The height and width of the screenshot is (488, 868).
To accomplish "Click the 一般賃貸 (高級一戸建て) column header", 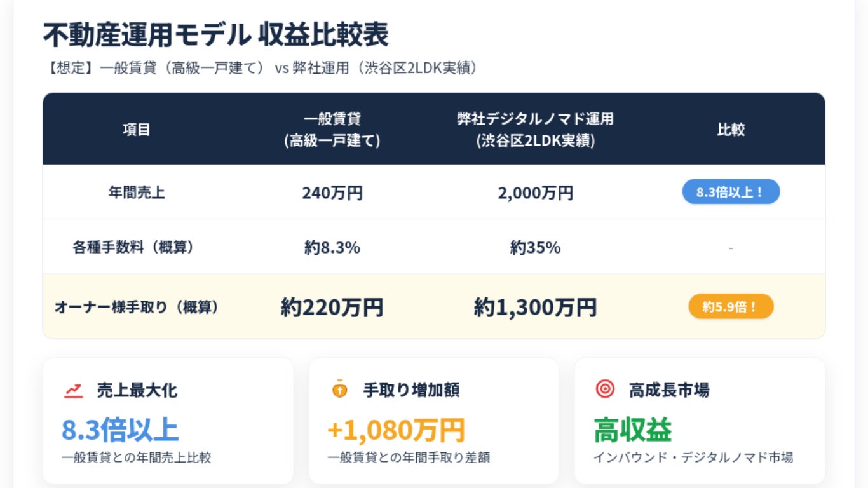I will 332,130.
